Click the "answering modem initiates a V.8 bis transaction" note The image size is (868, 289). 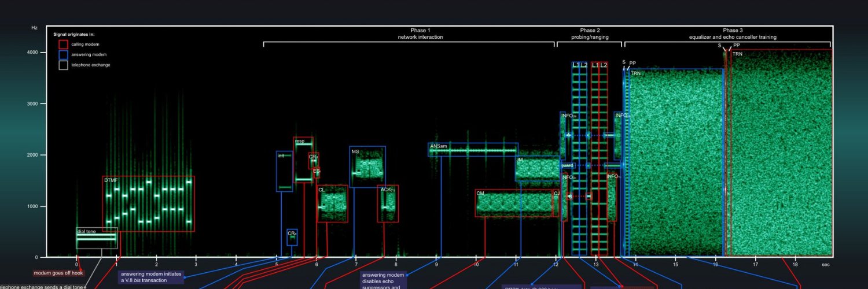coord(151,277)
